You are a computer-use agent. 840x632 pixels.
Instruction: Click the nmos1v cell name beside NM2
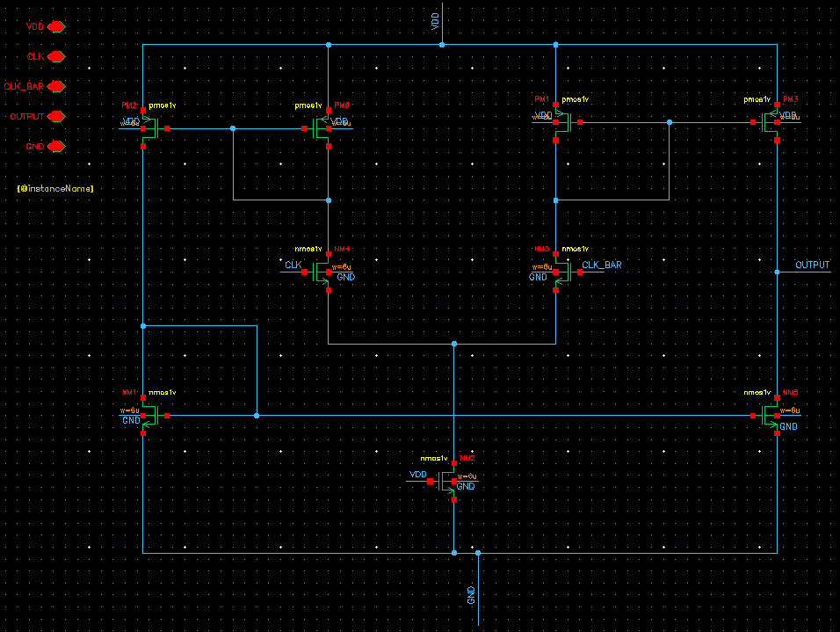click(x=434, y=458)
